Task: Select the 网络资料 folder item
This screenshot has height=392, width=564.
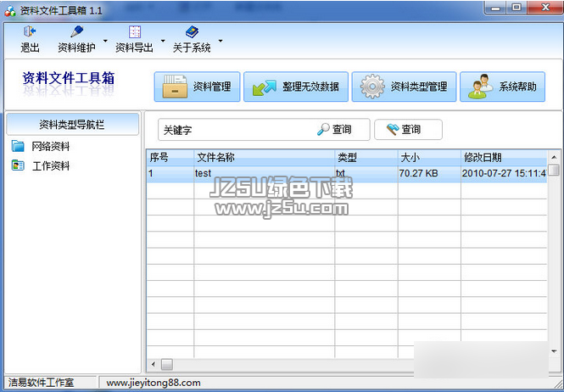Action: click(x=41, y=146)
